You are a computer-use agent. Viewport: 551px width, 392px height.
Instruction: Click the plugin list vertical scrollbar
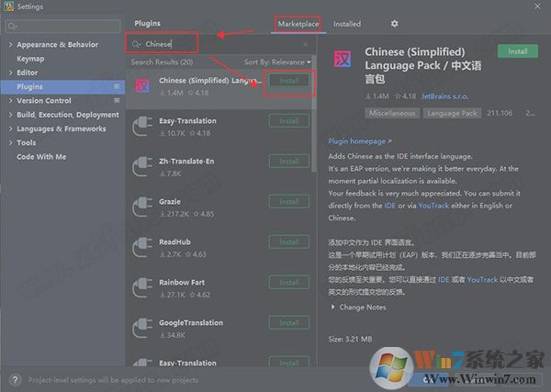314,116
